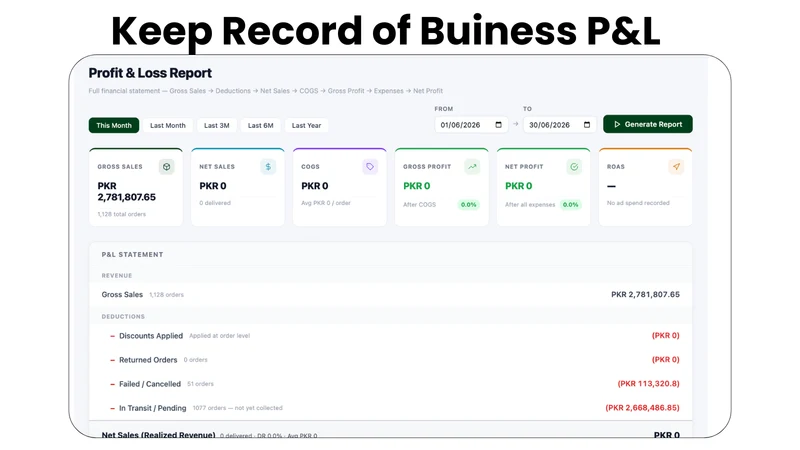Click the FROM date 01/06/2026 field

click(x=471, y=125)
